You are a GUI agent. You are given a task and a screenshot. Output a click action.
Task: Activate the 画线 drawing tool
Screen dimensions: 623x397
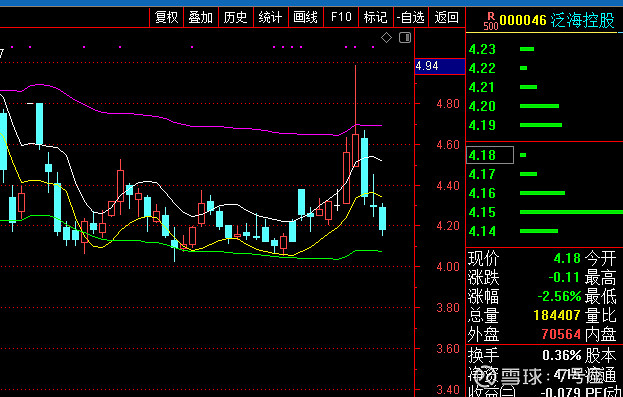(306, 17)
